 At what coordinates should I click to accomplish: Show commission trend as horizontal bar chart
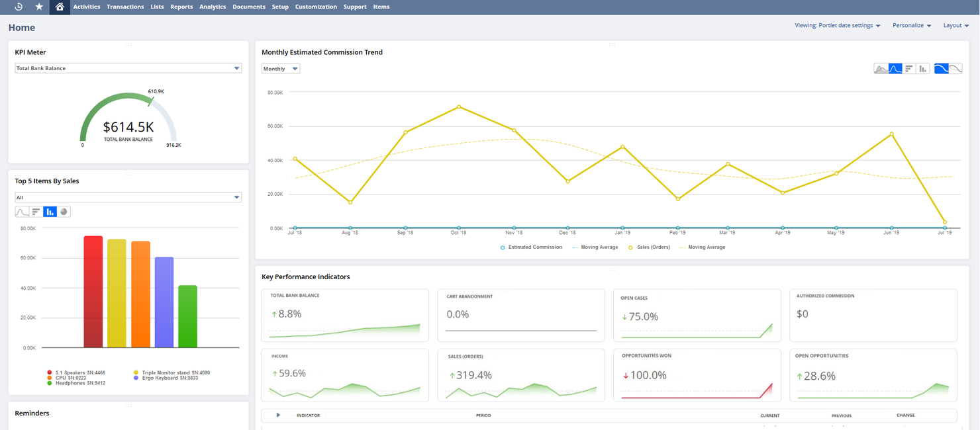pyautogui.click(x=909, y=68)
